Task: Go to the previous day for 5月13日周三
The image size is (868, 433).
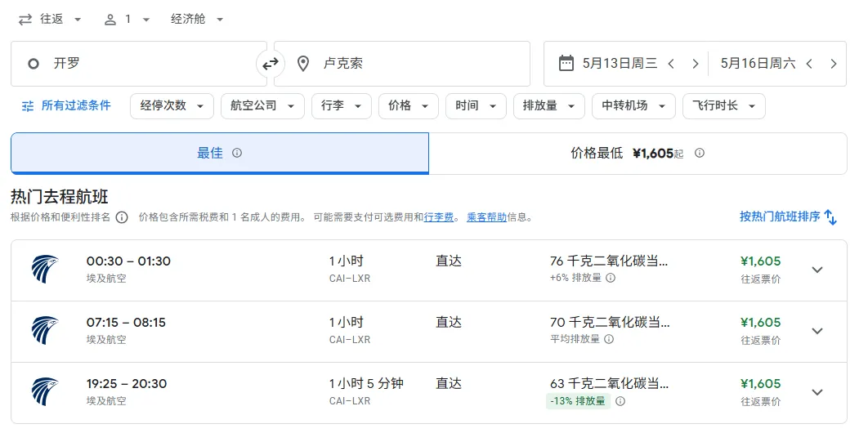Action: pyautogui.click(x=671, y=64)
